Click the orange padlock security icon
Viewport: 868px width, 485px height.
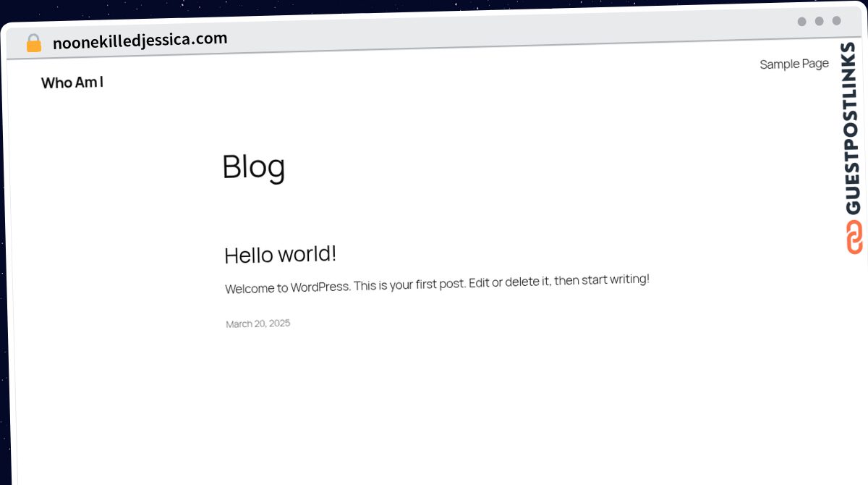pyautogui.click(x=34, y=43)
